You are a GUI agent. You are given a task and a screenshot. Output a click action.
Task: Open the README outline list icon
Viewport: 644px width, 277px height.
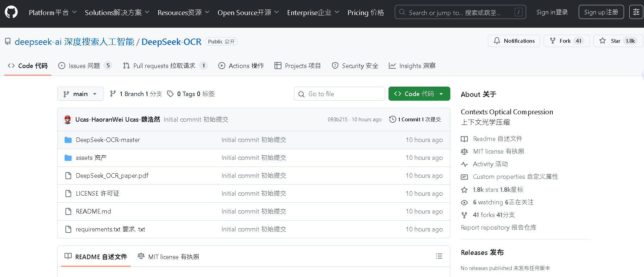click(439, 256)
